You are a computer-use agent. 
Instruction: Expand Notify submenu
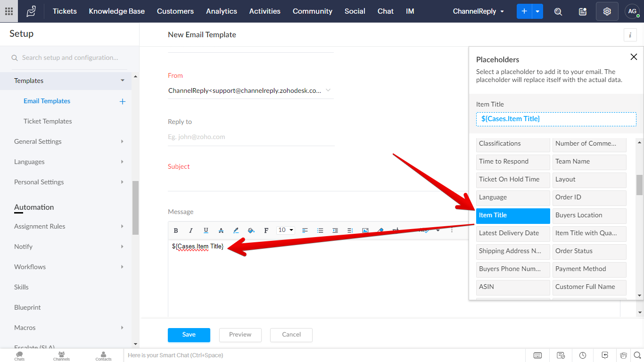(x=122, y=247)
